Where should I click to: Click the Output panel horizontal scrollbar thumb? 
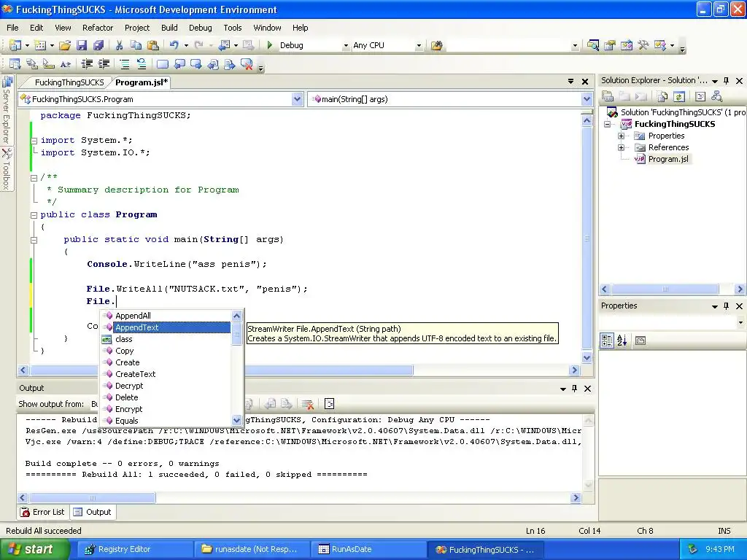[93, 497]
